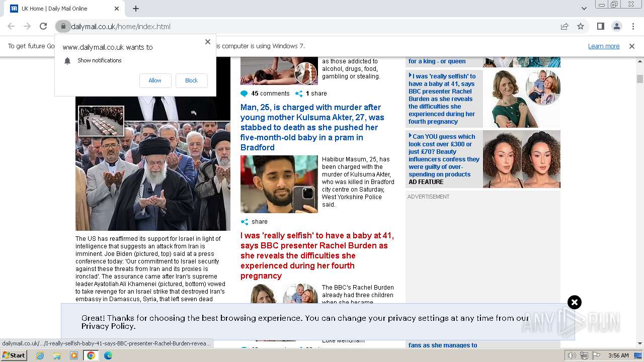
Task: Open the 45 comments link
Action: pyautogui.click(x=265, y=94)
